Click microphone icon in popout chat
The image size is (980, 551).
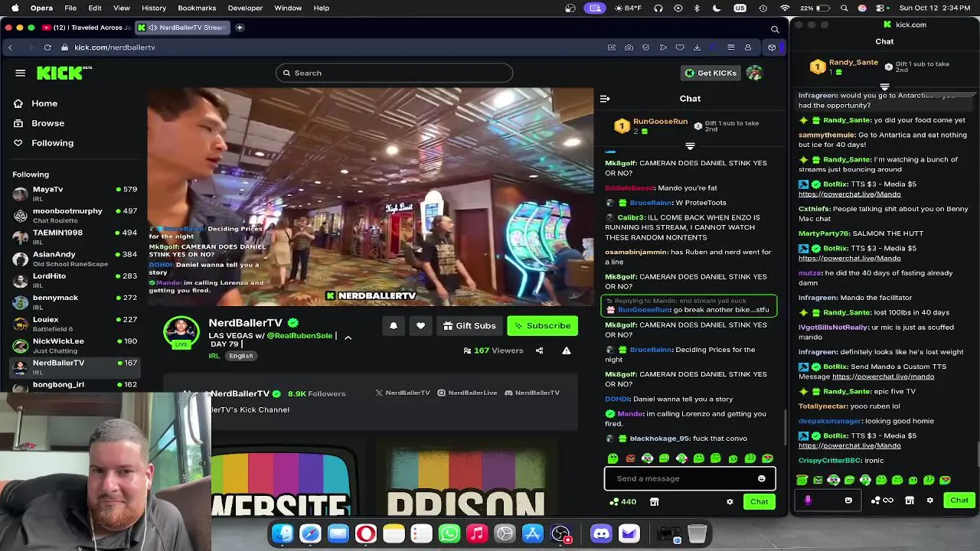click(x=808, y=500)
